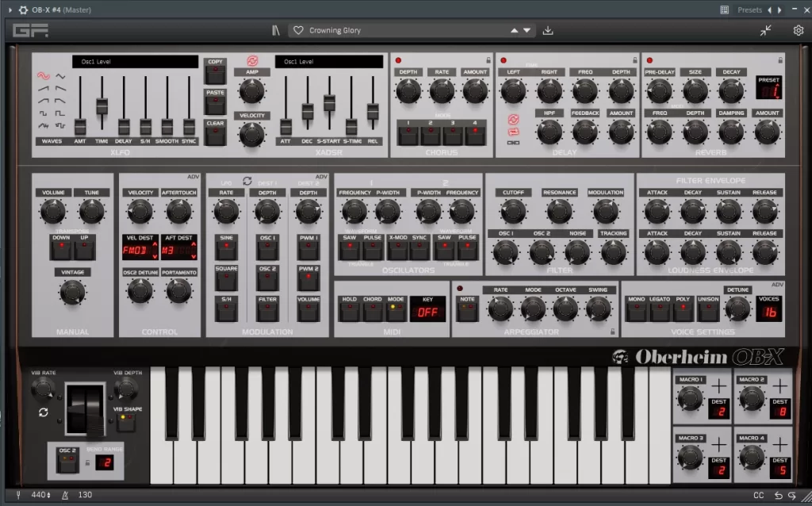This screenshot has height=506, width=812.
Task: Open the Presets menu in the title bar
Action: (749, 10)
